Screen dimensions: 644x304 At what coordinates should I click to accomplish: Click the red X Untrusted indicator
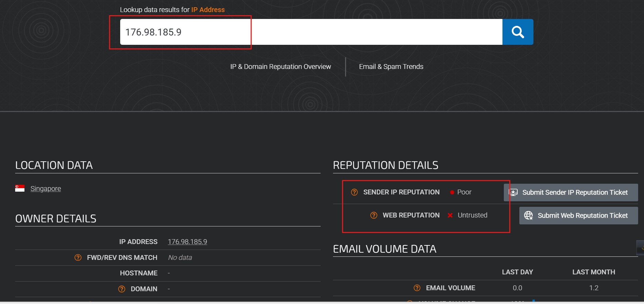coord(450,215)
